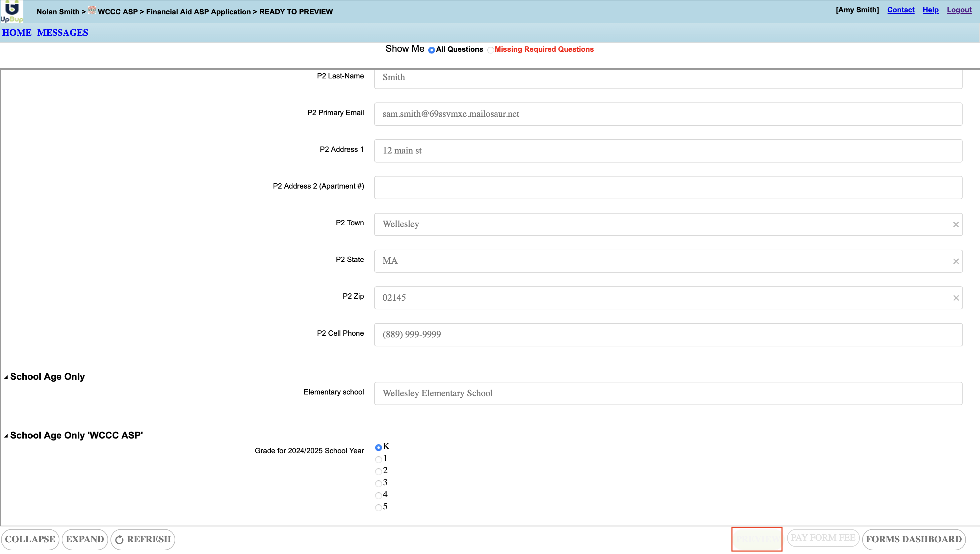The image size is (980, 554).
Task: Collapse the School Age Only 'WCCC ASP' section
Action: point(6,436)
